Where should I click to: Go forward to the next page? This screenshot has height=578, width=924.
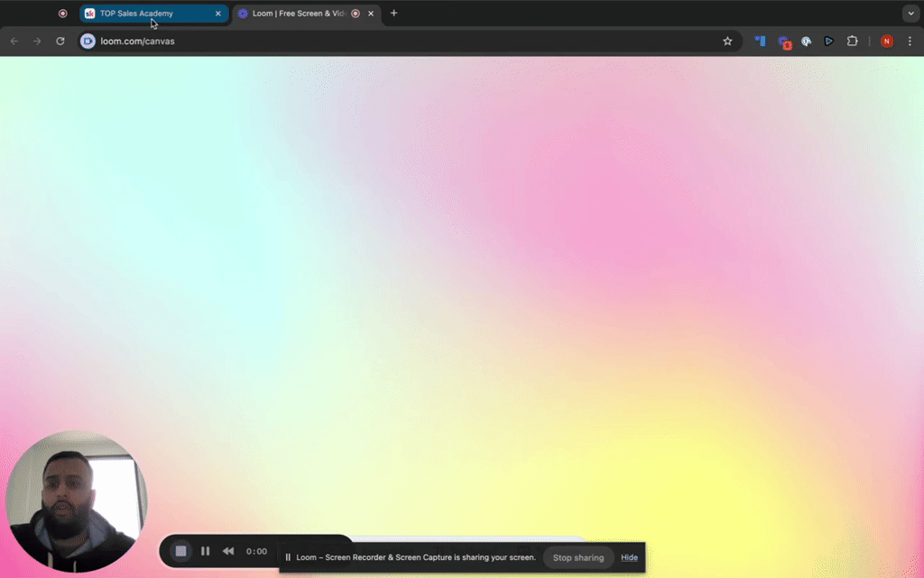pyautogui.click(x=37, y=41)
